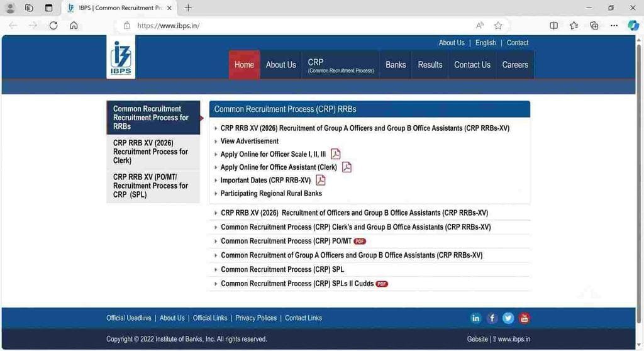Open the Careers navigation item
This screenshot has height=351, width=644.
[515, 65]
